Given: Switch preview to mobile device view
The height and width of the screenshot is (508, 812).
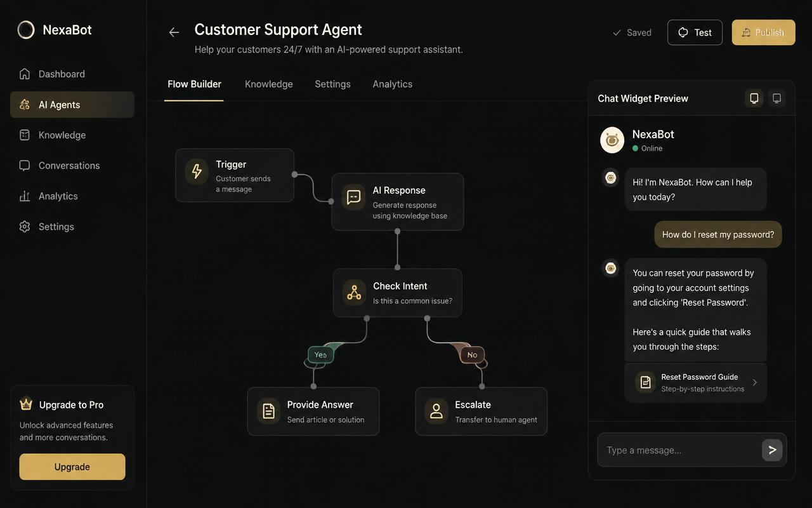Looking at the screenshot, I should (754, 98).
